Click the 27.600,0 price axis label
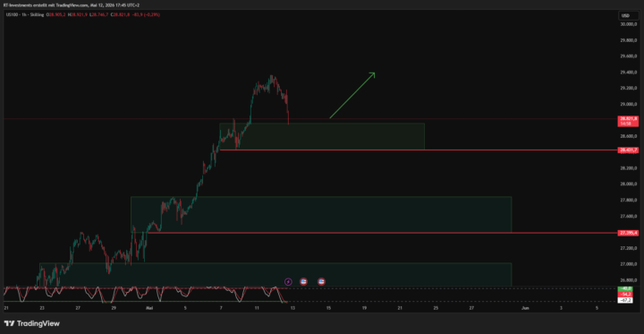 629,216
